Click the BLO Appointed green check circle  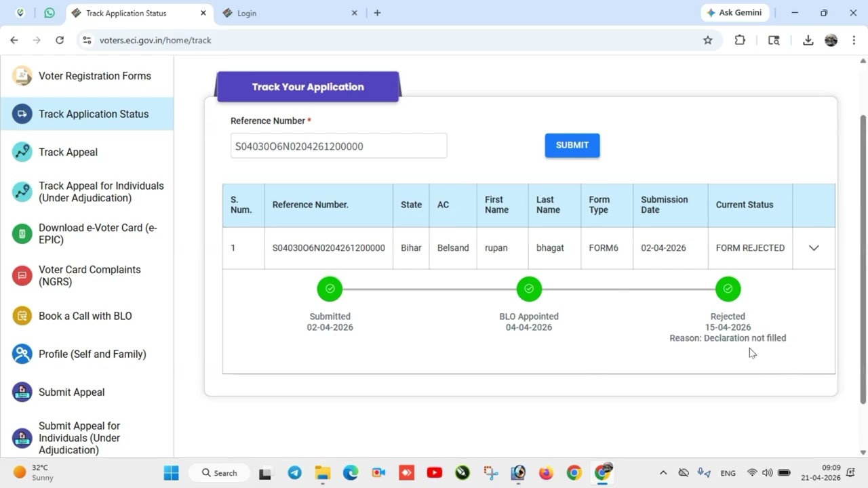[x=529, y=289]
